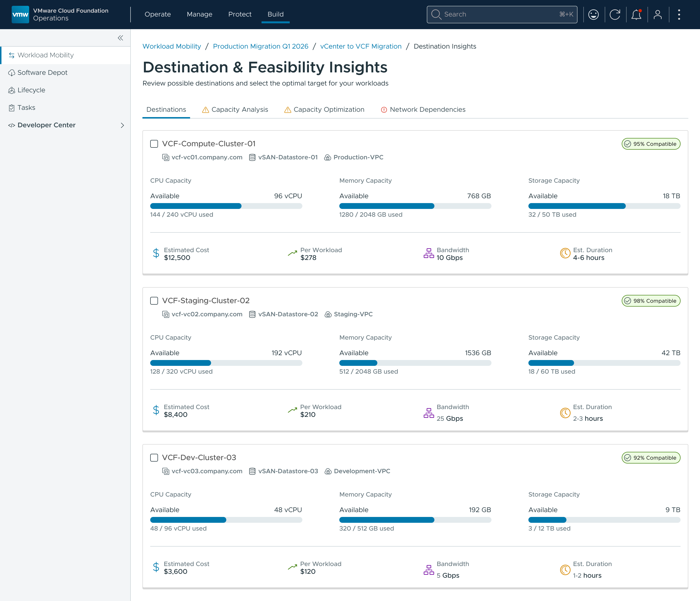Open the vertical three-dot menu
This screenshot has width=700, height=601.
pyautogui.click(x=679, y=15)
